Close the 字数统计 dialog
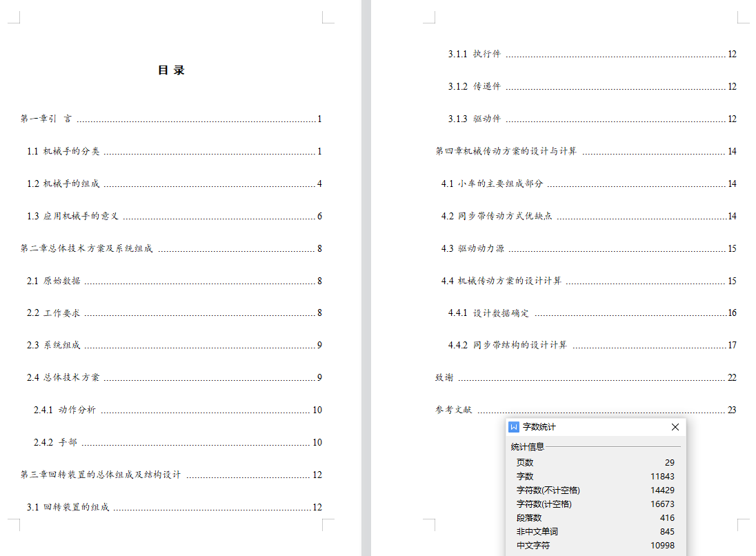Viewport: 756px width, 556px height. coord(675,427)
